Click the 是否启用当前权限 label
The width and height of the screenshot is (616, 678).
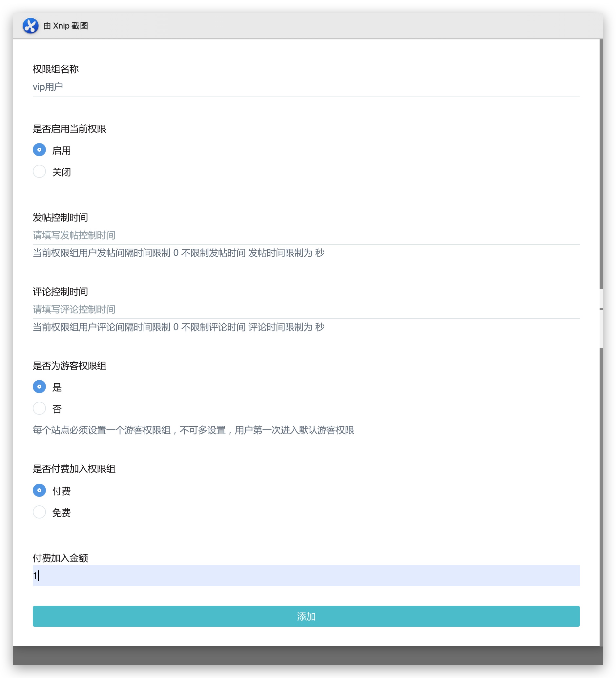coord(69,129)
